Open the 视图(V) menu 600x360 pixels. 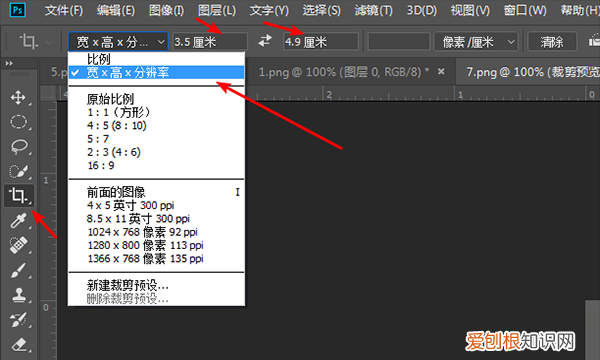click(x=470, y=10)
